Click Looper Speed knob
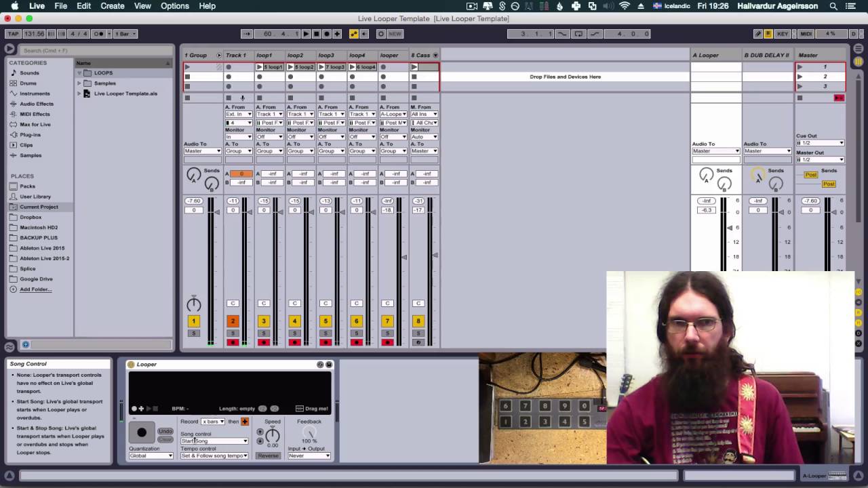Viewport: 868px width, 488px height. (272, 434)
